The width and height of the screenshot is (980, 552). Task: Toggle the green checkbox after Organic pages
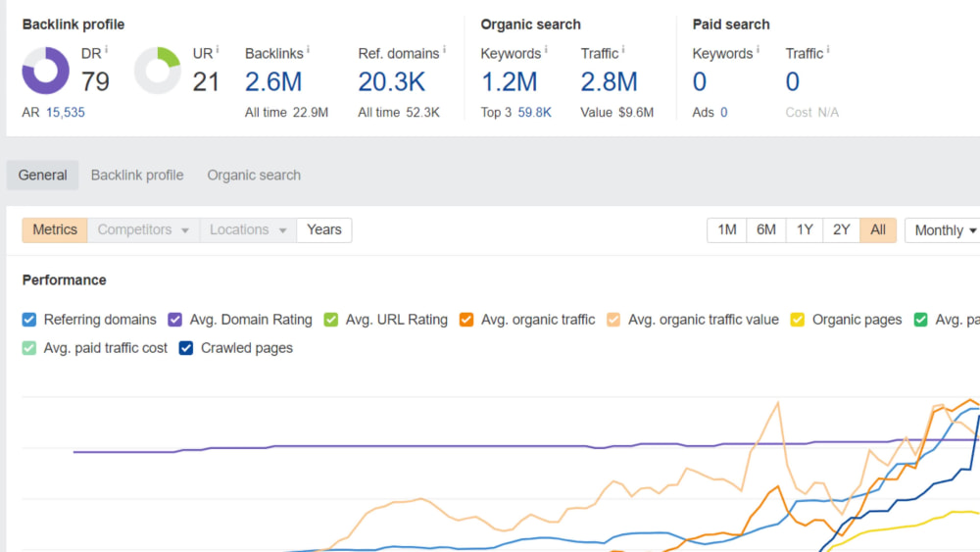[x=920, y=320]
